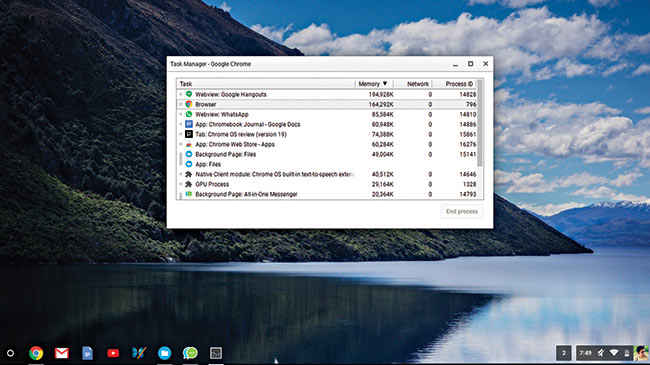Click the Google Hangouts row icon

click(189, 94)
